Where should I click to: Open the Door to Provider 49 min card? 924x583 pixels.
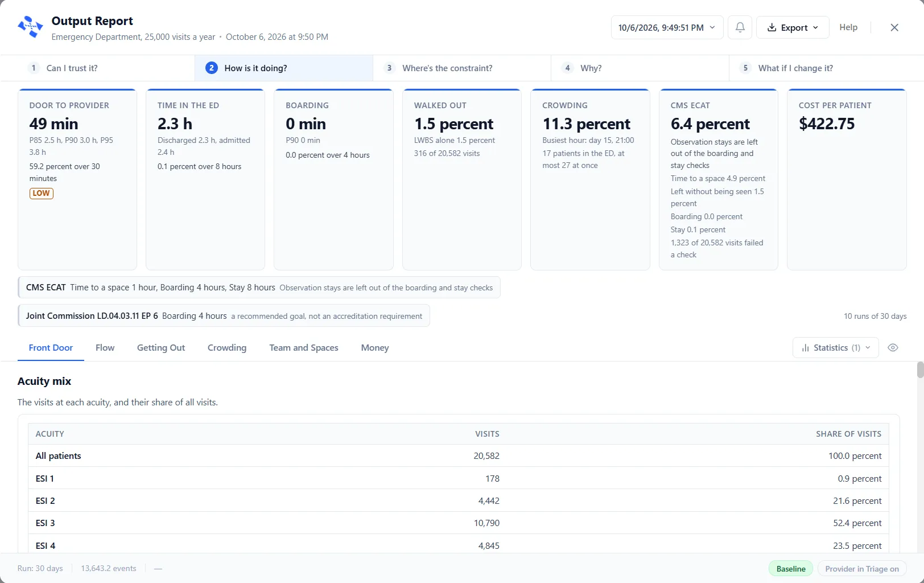(77, 179)
